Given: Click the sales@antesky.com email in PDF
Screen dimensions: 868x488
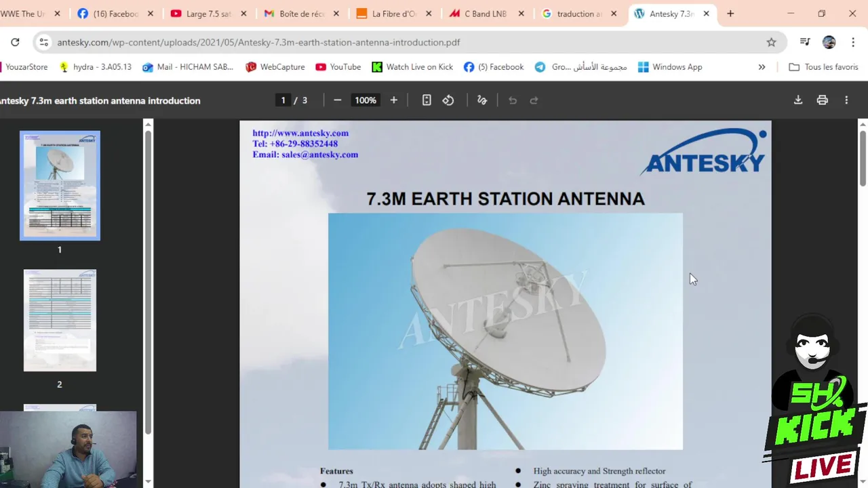Looking at the screenshot, I should coord(319,155).
